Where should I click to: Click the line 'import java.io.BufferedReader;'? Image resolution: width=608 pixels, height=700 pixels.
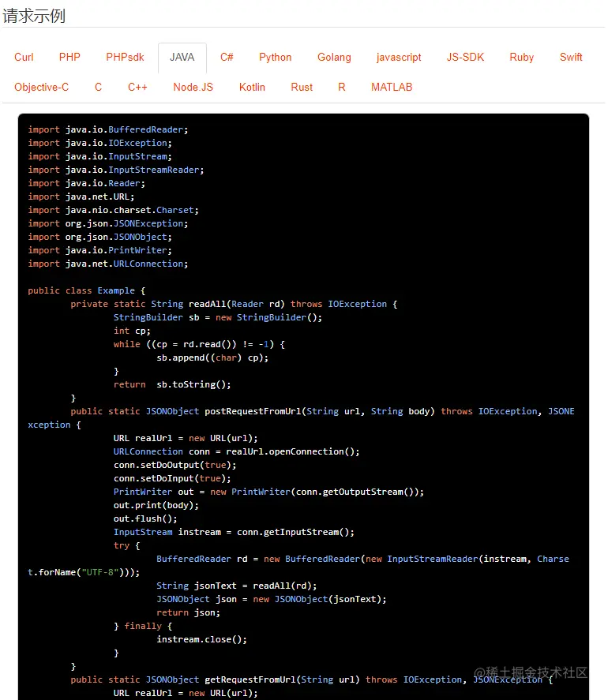click(108, 129)
